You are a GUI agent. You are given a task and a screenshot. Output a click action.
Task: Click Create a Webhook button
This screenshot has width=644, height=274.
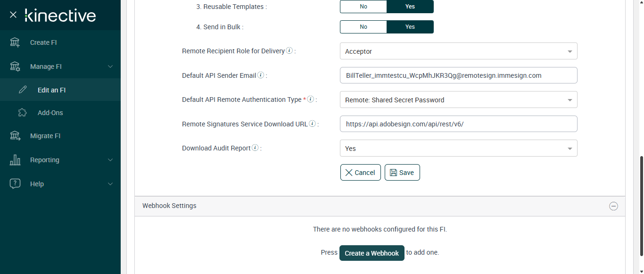(x=372, y=253)
